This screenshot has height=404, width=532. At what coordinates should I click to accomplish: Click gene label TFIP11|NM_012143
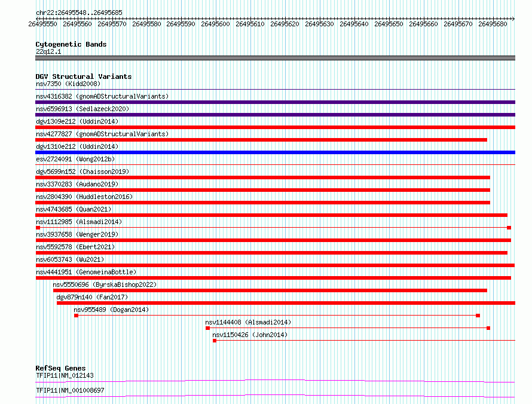65,375
